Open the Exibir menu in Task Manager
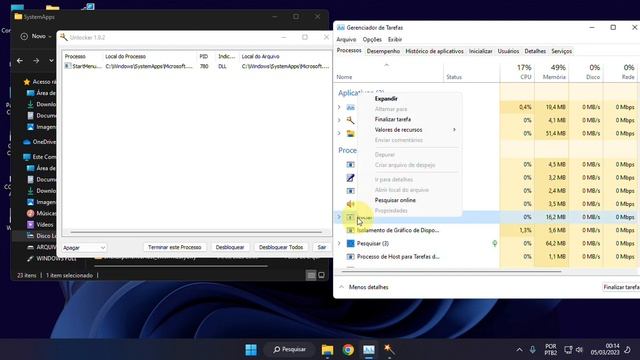 coord(395,40)
